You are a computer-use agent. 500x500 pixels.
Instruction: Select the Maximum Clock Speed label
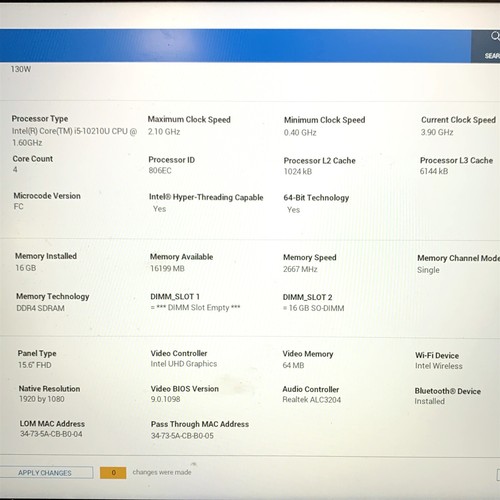[189, 119]
